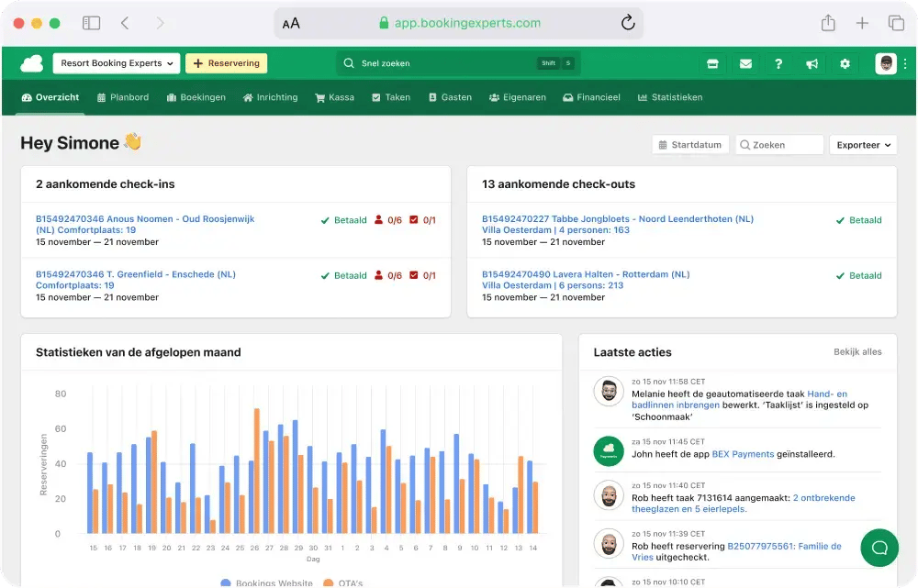Open the Eigenaren tab
The width and height of the screenshot is (918, 588).
(518, 98)
